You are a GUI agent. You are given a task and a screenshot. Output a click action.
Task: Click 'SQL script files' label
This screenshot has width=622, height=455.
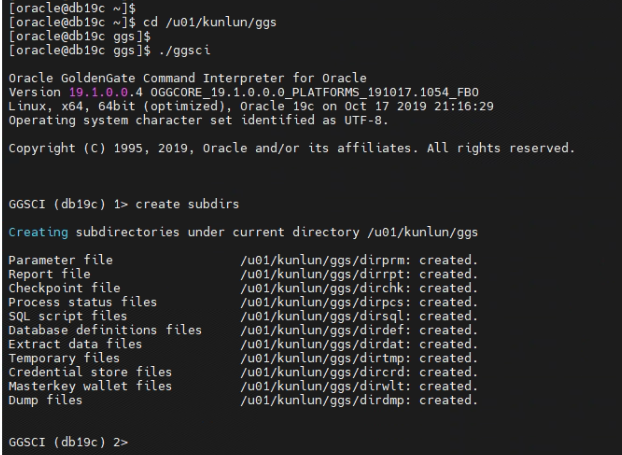click(x=68, y=316)
